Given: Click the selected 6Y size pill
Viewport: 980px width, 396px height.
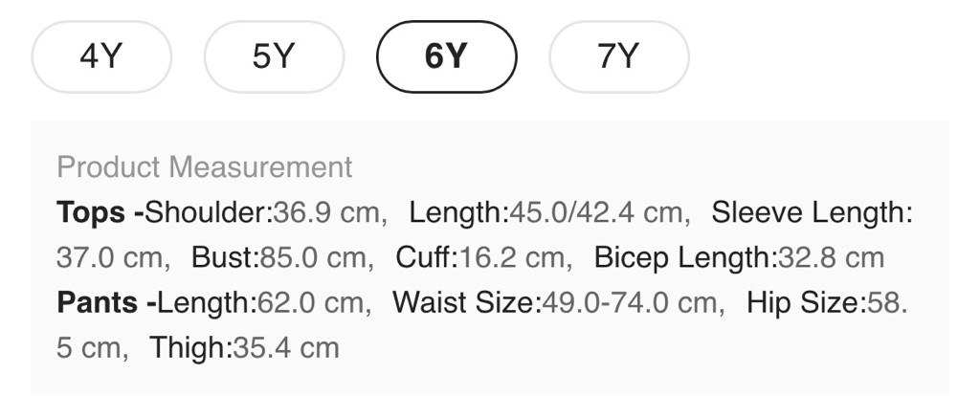Looking at the screenshot, I should [x=446, y=57].
